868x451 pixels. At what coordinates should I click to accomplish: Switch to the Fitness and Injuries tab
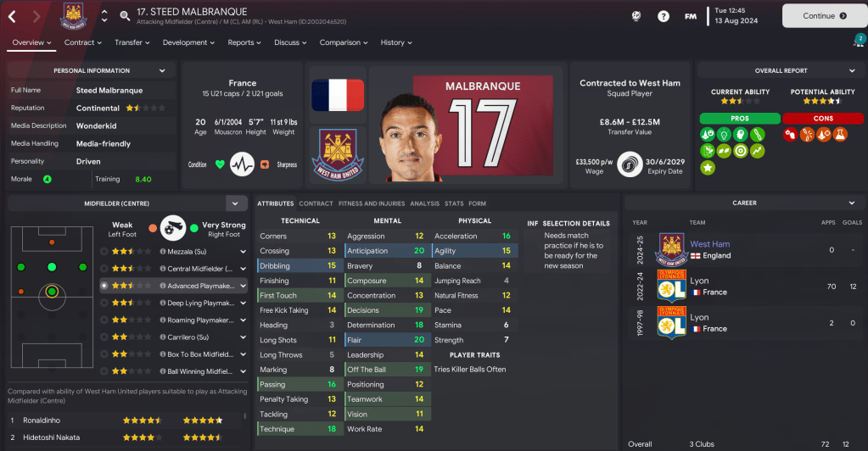[372, 203]
